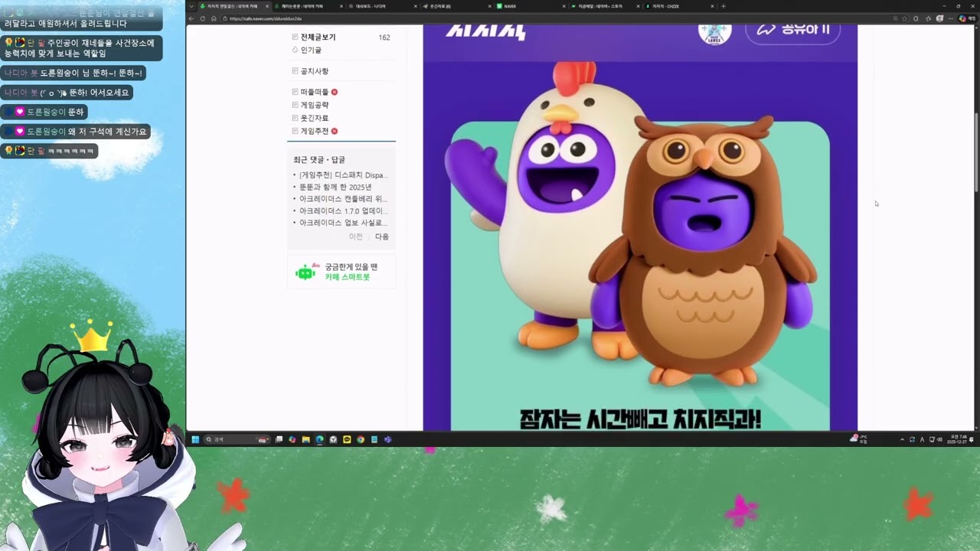
Task: Open the 게임공략 board
Action: (314, 105)
